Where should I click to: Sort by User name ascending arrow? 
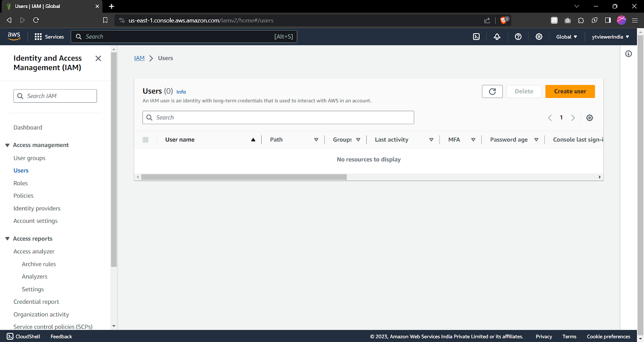(253, 140)
